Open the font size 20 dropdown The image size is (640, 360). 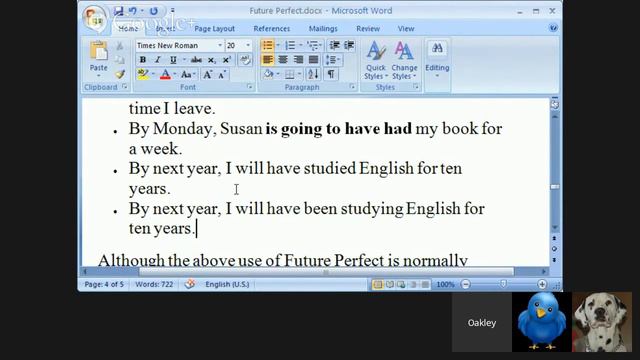[248, 45]
